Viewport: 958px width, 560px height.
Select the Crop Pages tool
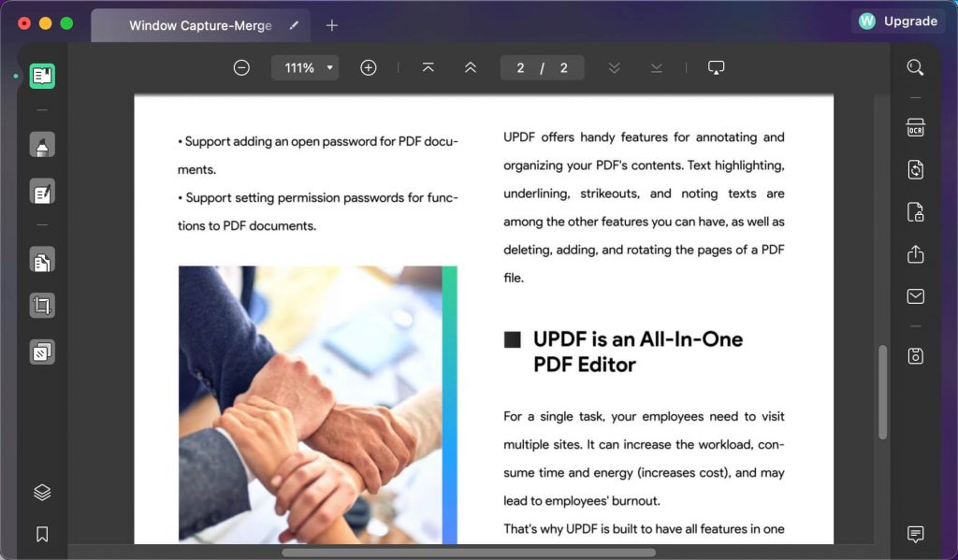pos(41,305)
